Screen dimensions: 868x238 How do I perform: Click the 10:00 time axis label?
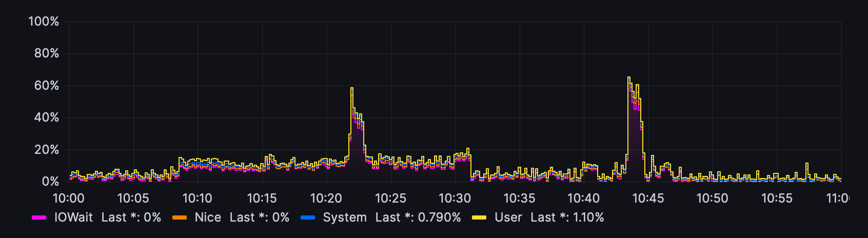69,198
